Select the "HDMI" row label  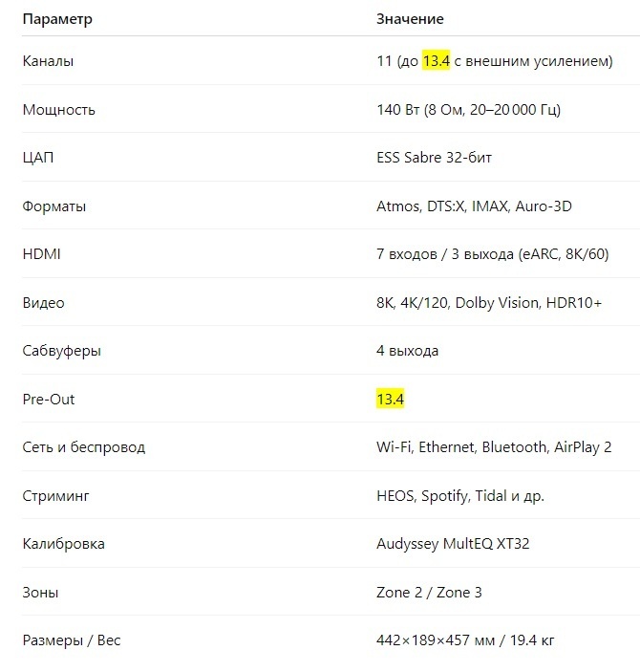pyautogui.click(x=42, y=254)
